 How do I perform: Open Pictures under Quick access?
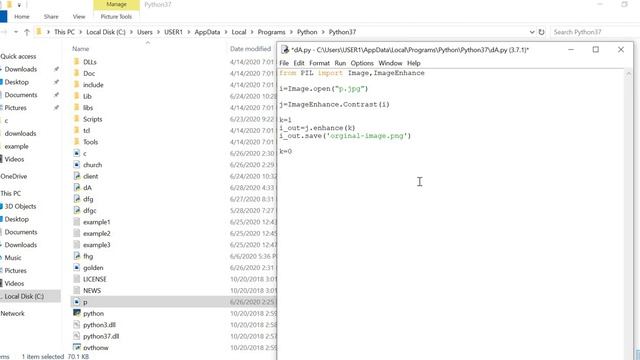tap(16, 108)
